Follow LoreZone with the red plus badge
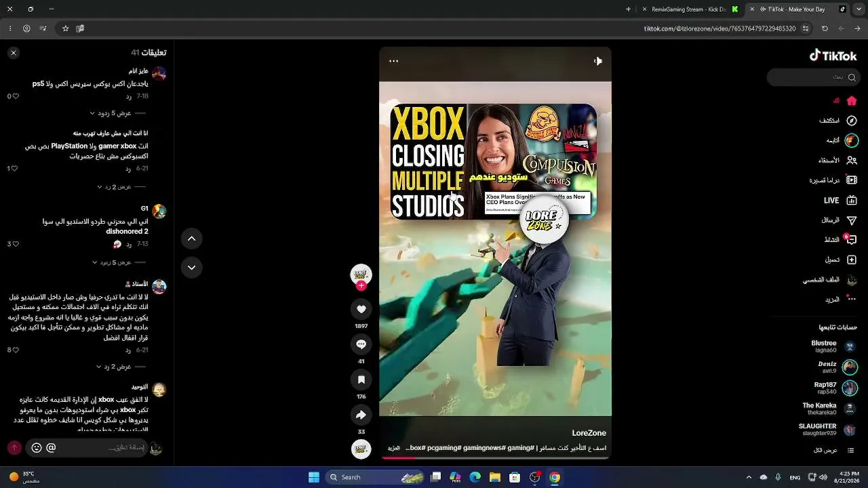This screenshot has height=488, width=868. pos(361,285)
